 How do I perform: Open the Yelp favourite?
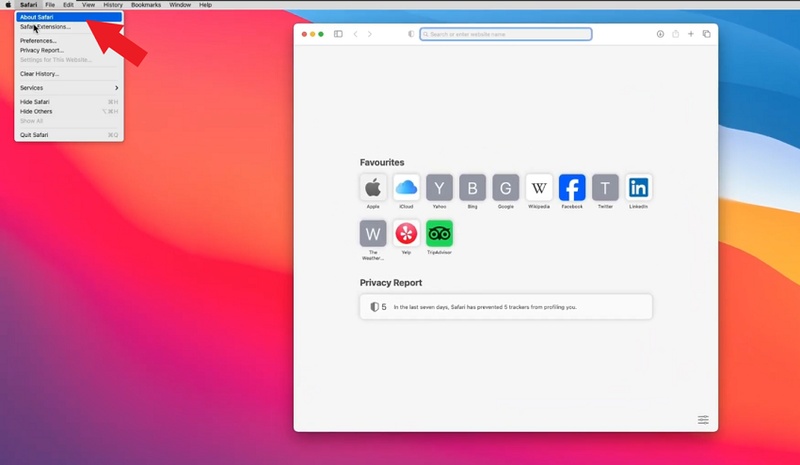[406, 234]
